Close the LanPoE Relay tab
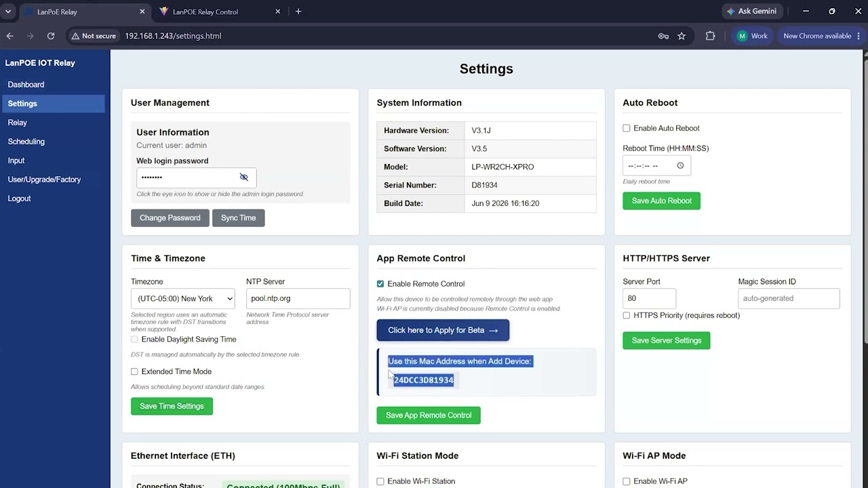Image resolution: width=868 pixels, height=488 pixels. 142,12
